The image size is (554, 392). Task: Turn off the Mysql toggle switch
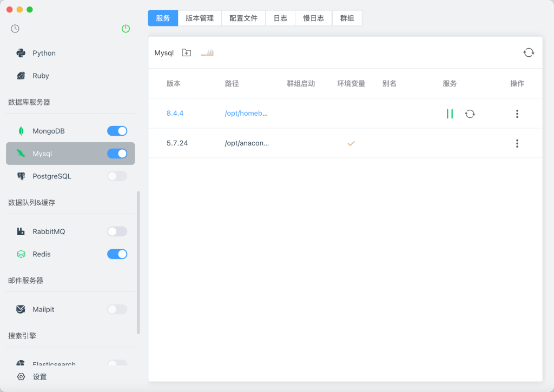point(117,154)
